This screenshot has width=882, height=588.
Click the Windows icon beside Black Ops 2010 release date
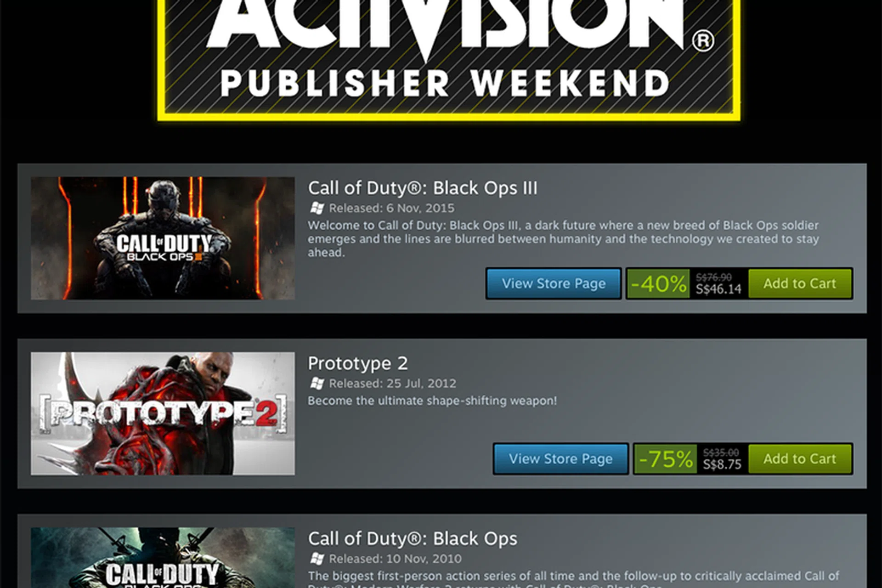pyautogui.click(x=317, y=559)
